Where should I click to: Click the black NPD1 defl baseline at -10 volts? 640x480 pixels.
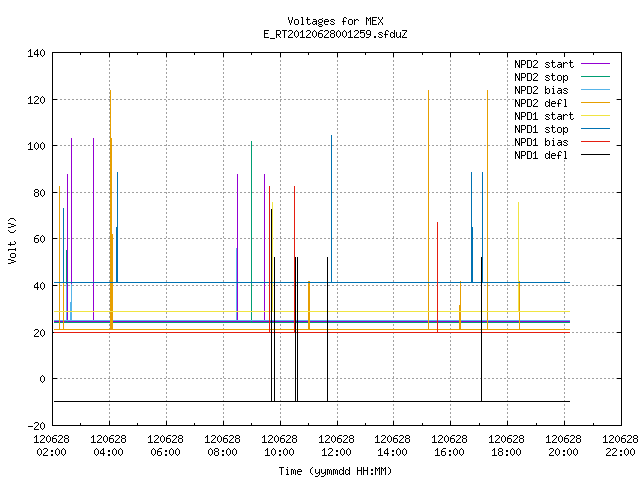[312, 402]
